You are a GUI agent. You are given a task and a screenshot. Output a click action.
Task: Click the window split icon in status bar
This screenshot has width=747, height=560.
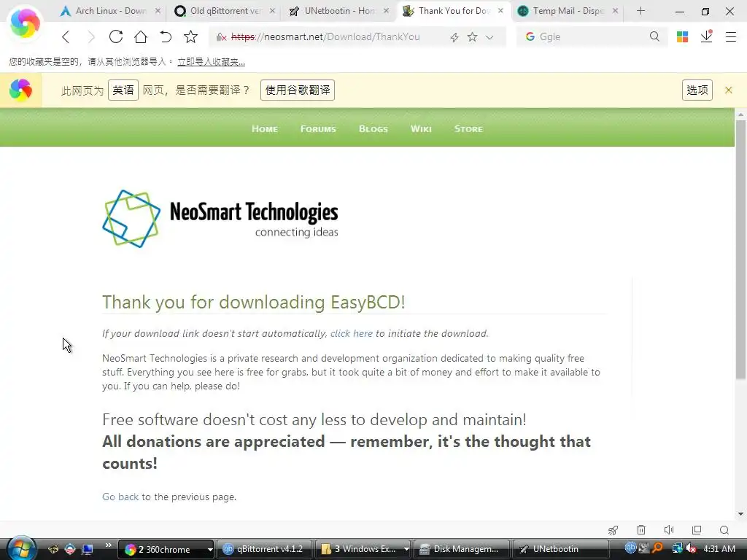point(697,530)
